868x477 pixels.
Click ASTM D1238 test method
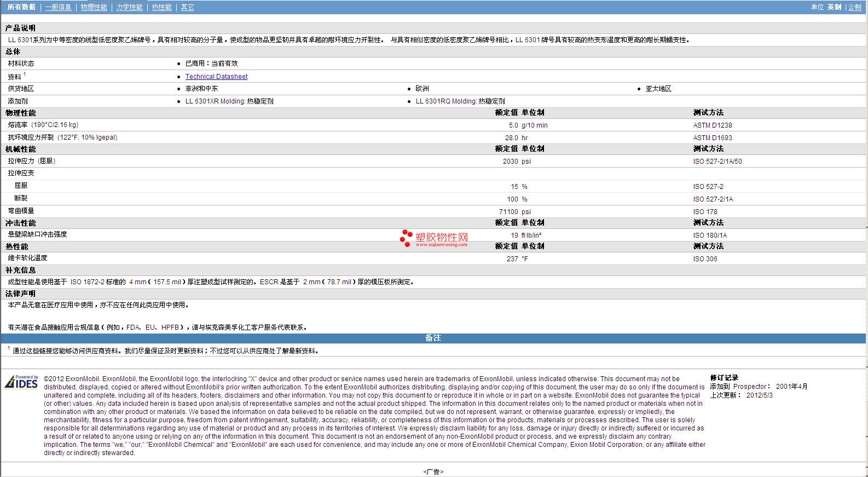tap(713, 125)
